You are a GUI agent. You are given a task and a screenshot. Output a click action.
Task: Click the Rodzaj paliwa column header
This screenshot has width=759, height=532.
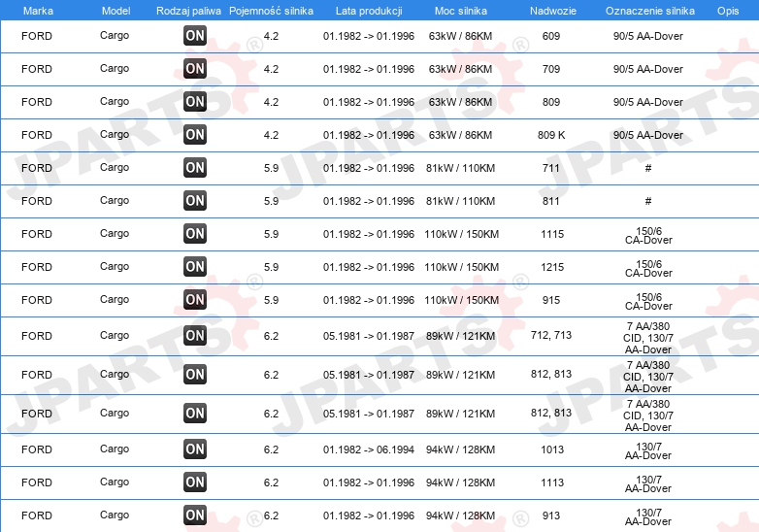pyautogui.click(x=188, y=11)
